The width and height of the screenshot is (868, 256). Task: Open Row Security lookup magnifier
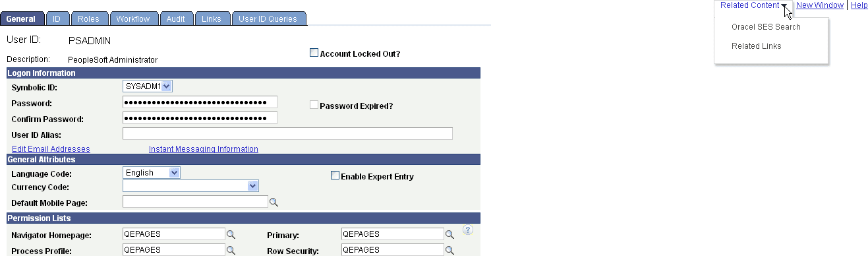click(x=450, y=250)
